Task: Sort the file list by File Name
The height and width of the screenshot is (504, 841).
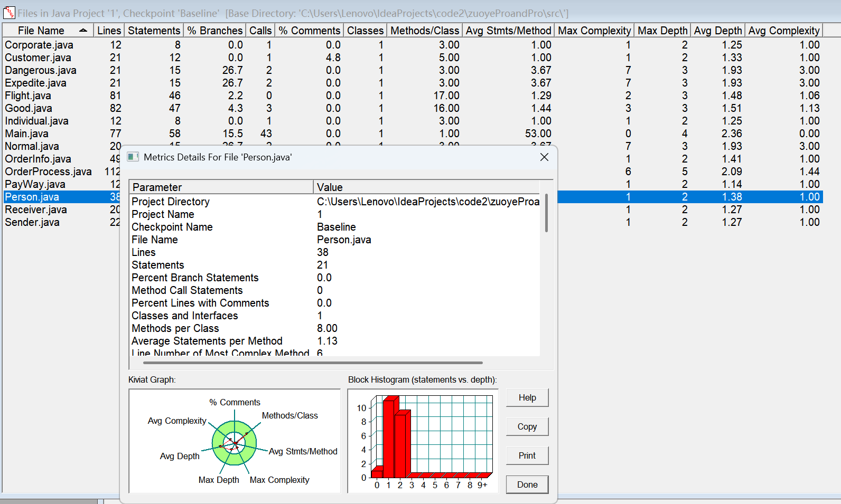Action: [48, 31]
